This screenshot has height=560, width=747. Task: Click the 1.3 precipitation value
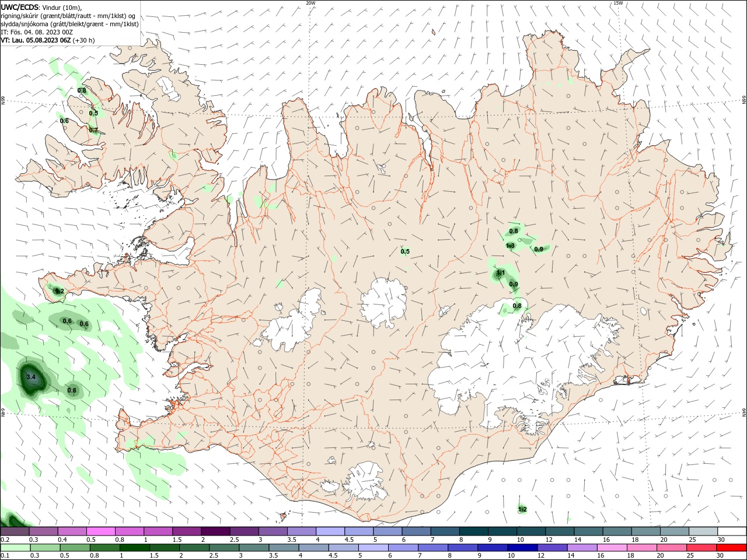tap(510, 246)
